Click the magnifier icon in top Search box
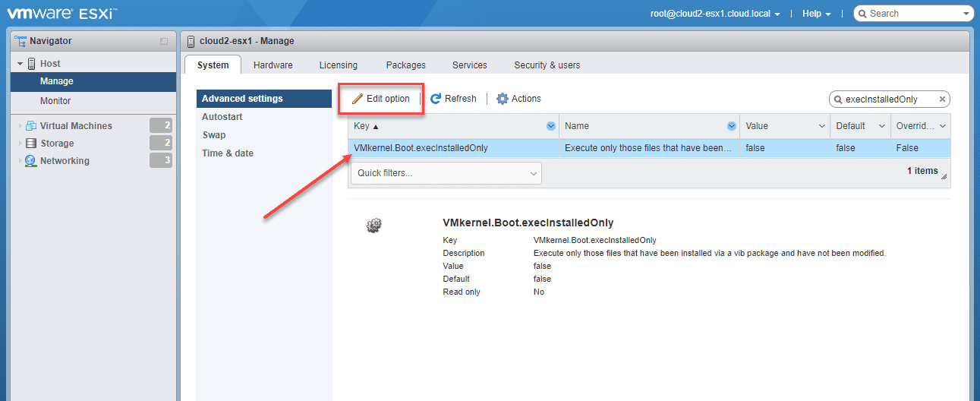This screenshot has width=980, height=401. coord(862,14)
